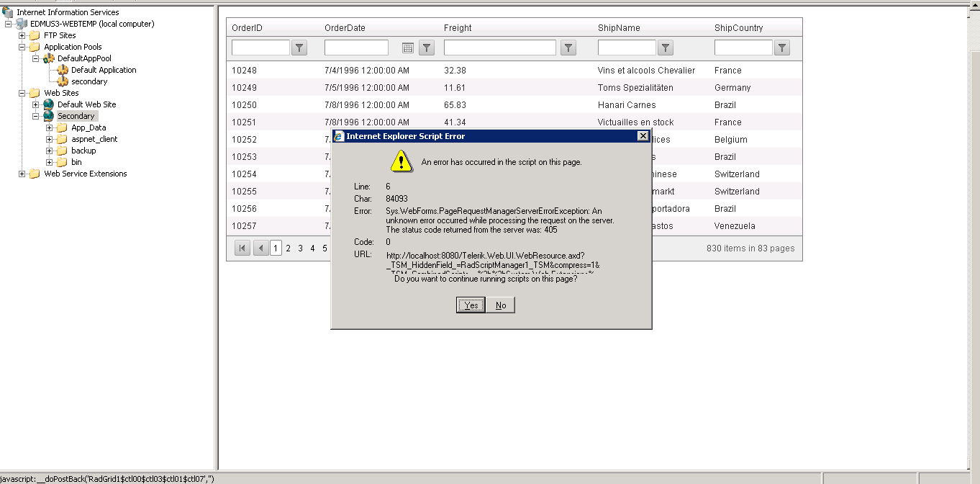980x484 pixels.
Task: Click the 'Venezuela' ship country cell
Action: pyautogui.click(x=735, y=226)
